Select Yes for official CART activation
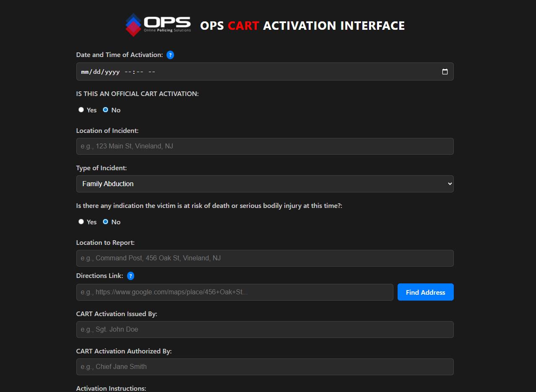 click(x=81, y=110)
